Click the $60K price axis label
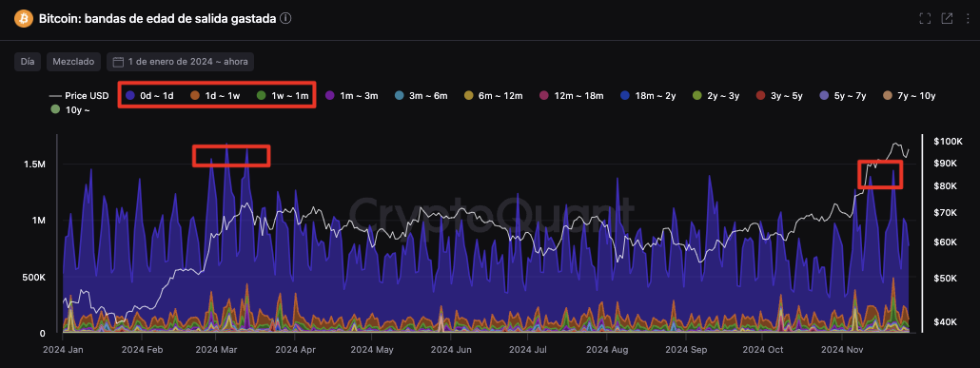Screen dimensions: 980x368 point(945,242)
